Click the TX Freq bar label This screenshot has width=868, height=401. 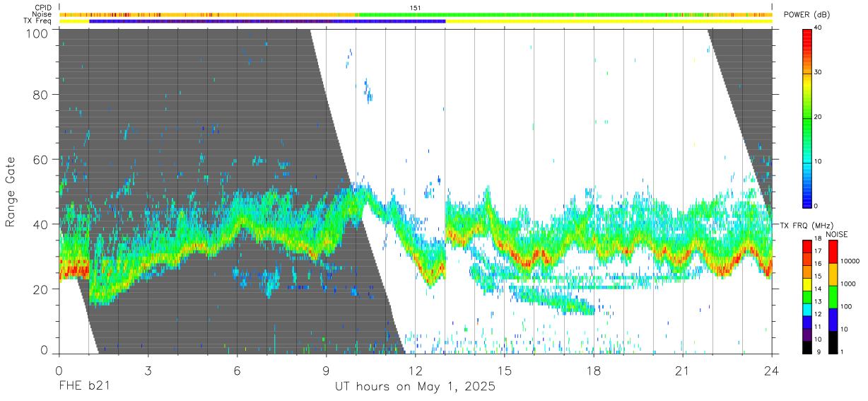coord(37,21)
